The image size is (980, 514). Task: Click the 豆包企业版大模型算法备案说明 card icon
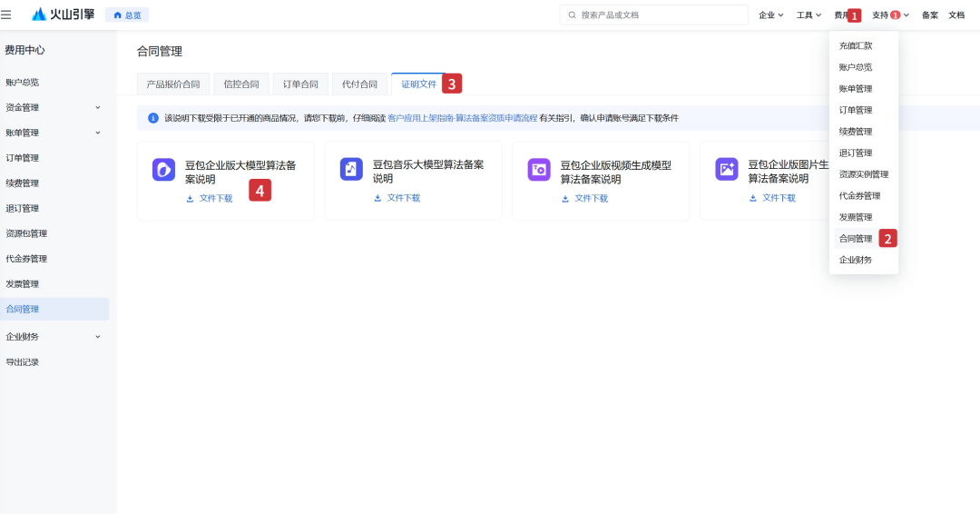(x=163, y=170)
